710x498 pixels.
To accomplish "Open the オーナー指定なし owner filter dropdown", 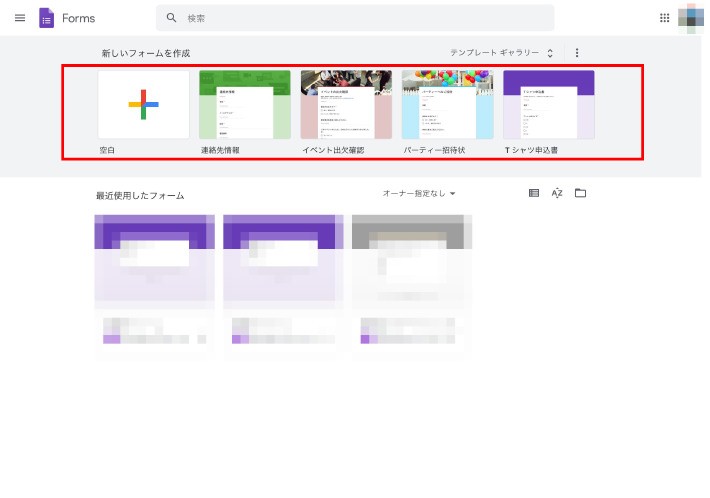I will (x=419, y=193).
